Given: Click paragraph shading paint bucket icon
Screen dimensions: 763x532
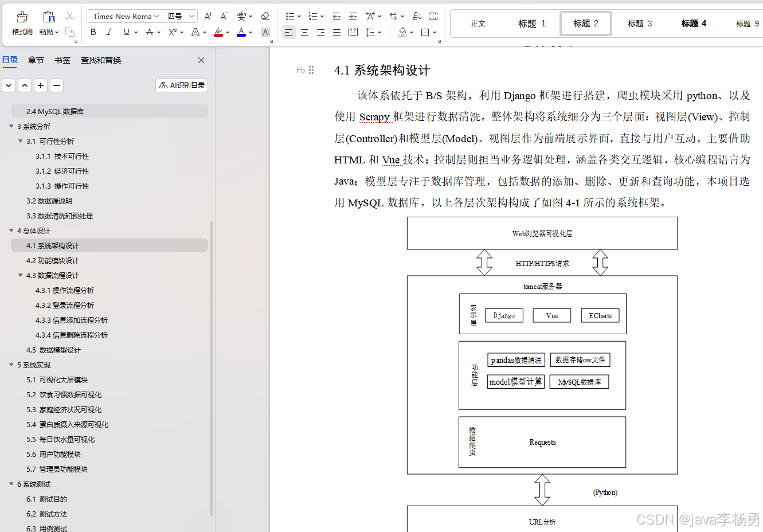Looking at the screenshot, I should click(x=402, y=32).
